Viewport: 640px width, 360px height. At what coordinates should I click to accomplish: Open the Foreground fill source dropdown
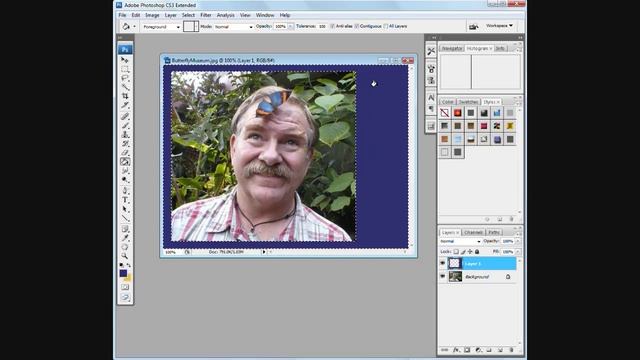[161, 27]
